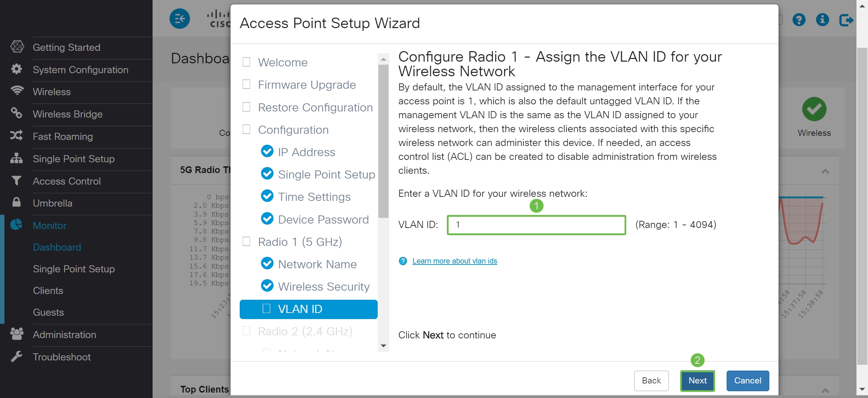Toggle the Radio 1 (5 GHz) checkbox
The width and height of the screenshot is (868, 398).
[246, 242]
